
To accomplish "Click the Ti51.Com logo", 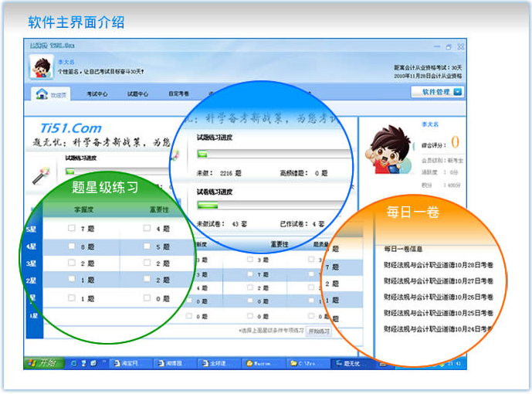I will tap(70, 128).
